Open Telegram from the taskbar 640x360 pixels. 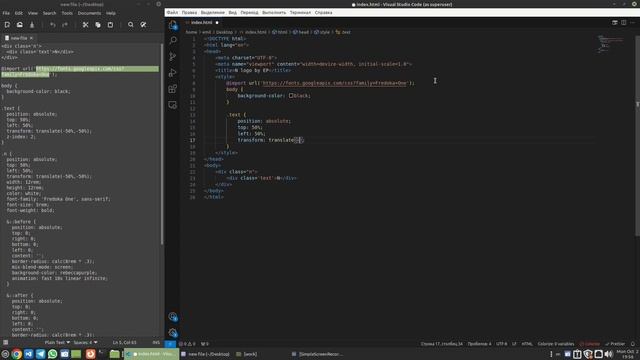tap(40, 354)
